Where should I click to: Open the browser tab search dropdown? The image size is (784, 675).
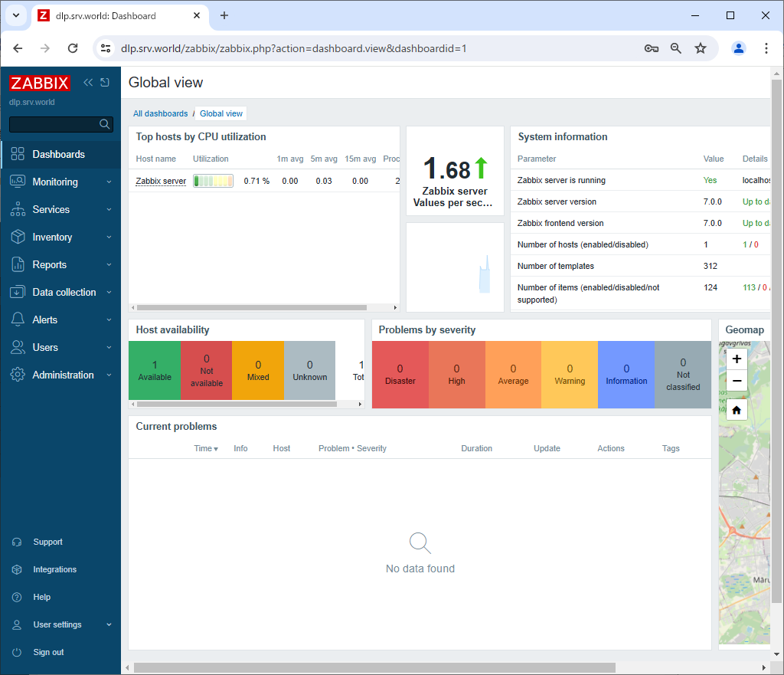(16, 15)
